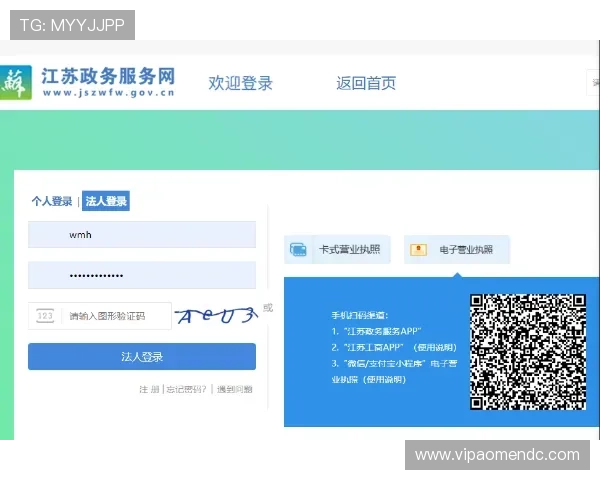
Task: Switch to 个人登录 tab
Action: tap(52, 201)
